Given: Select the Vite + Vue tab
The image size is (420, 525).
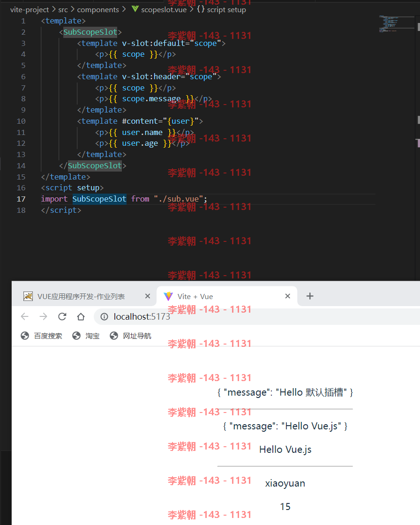Looking at the screenshot, I should click(227, 296).
